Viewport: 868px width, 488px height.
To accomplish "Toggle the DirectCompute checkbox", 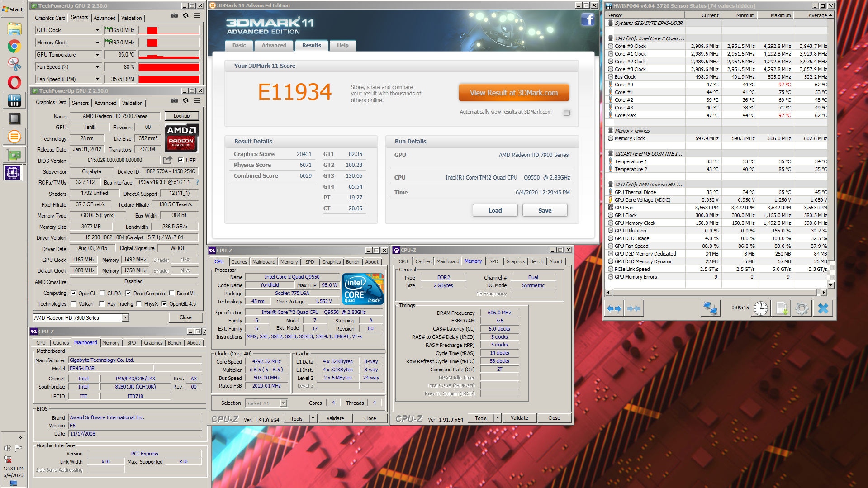I will point(128,293).
